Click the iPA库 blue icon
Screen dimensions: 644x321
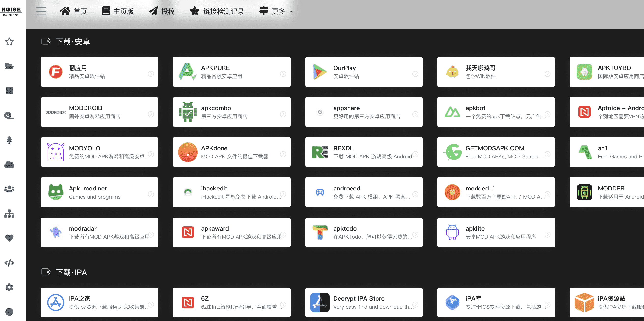452,303
